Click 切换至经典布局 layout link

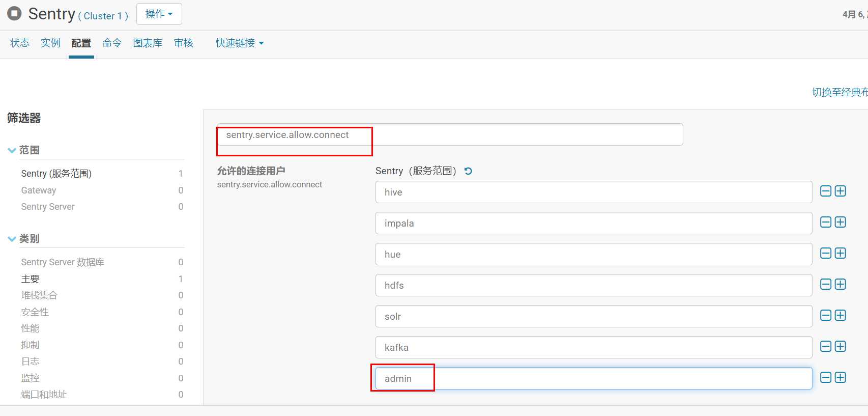(840, 92)
